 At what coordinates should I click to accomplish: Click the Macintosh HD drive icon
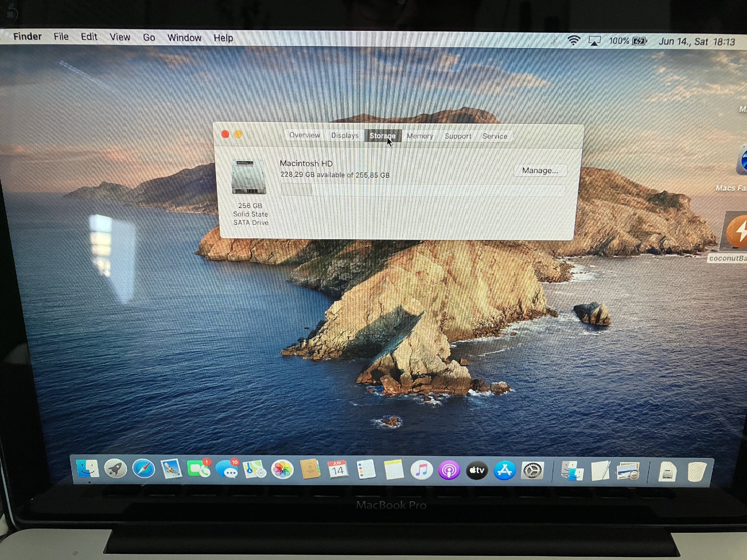click(x=249, y=177)
